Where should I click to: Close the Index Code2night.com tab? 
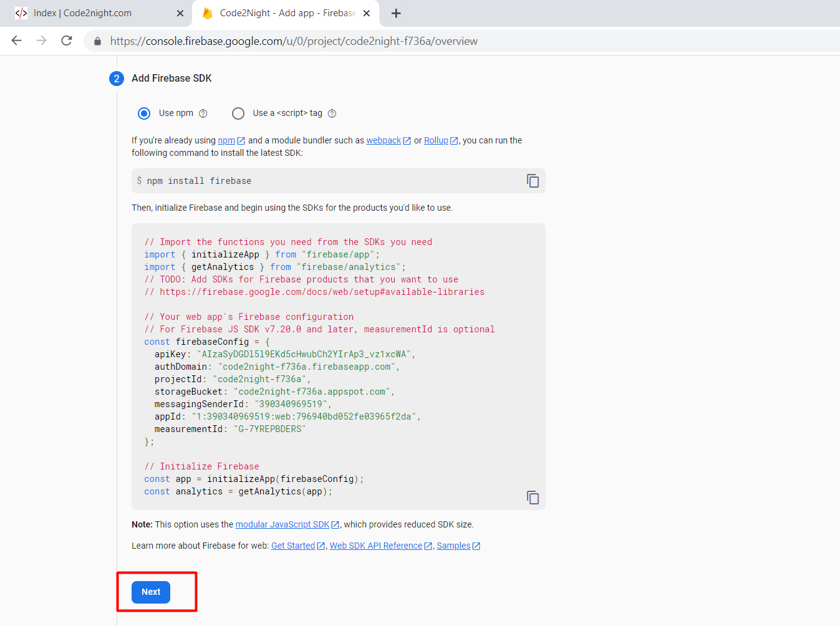pos(180,13)
